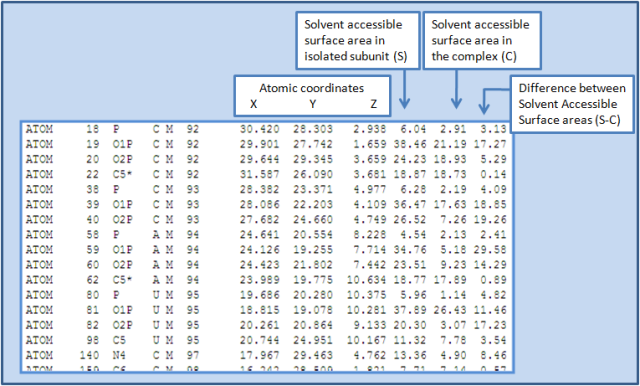Select the Difference (S-C) callout box
Screen dimensions: 640x386
click(572, 104)
